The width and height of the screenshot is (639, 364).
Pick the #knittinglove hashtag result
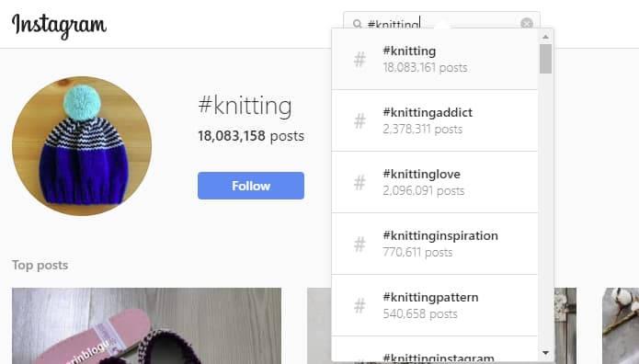pos(435,182)
